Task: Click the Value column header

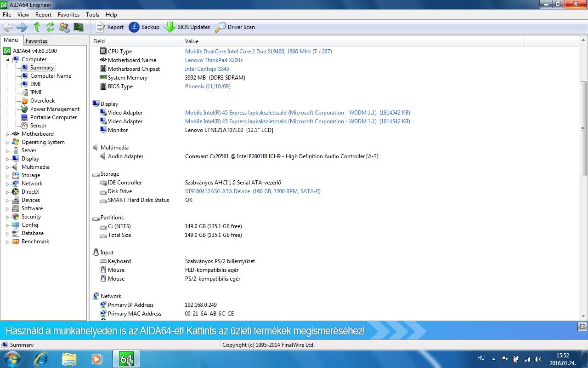Action: point(353,41)
